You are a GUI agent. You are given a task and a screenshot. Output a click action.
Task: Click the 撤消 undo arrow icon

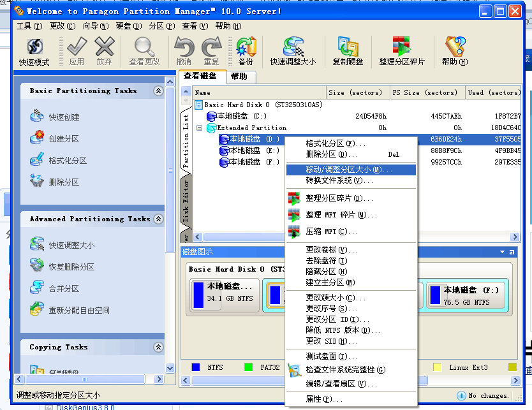point(184,47)
